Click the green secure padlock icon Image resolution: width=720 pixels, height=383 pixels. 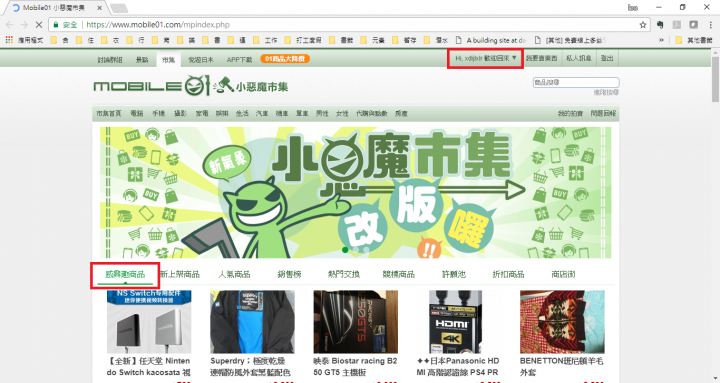pos(56,25)
